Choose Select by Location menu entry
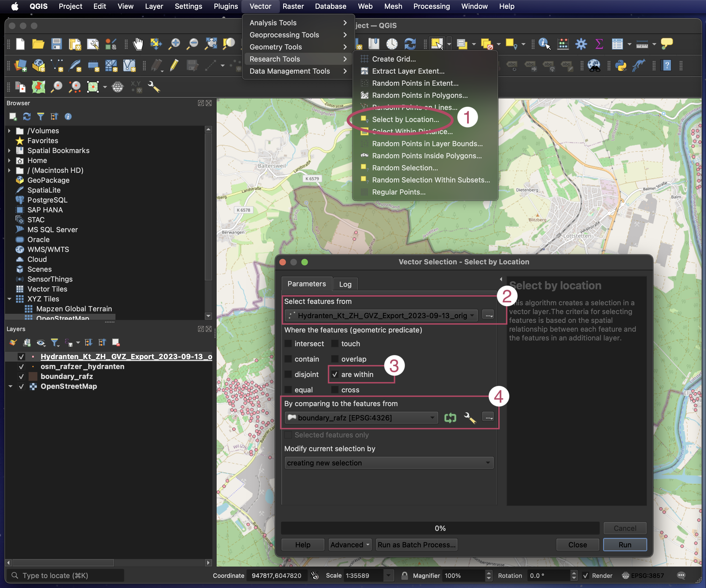The image size is (706, 588). (405, 120)
